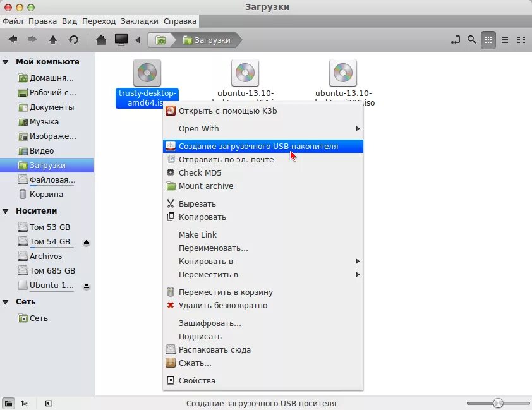The width and height of the screenshot is (532, 410).
Task: Collapse the Мой компьютер sidebar section
Action: pos(6,62)
